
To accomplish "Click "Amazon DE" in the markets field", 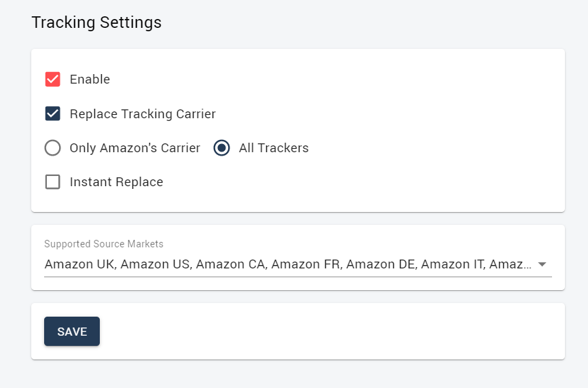I will (x=382, y=264).
